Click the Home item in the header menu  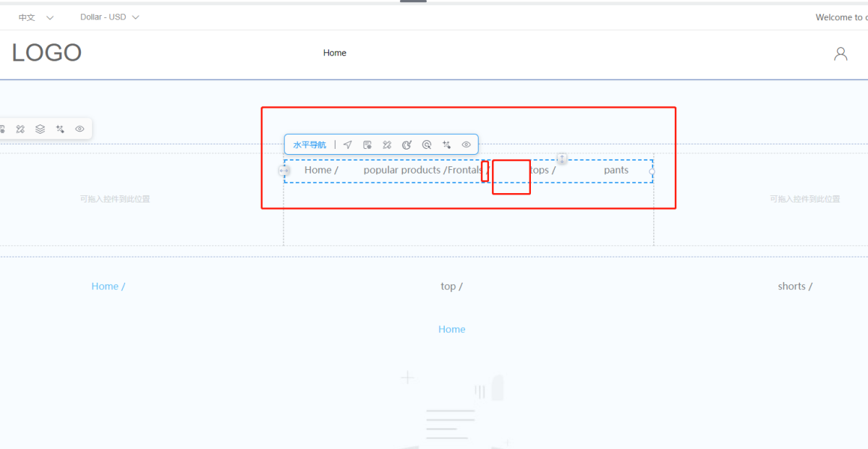[334, 53]
